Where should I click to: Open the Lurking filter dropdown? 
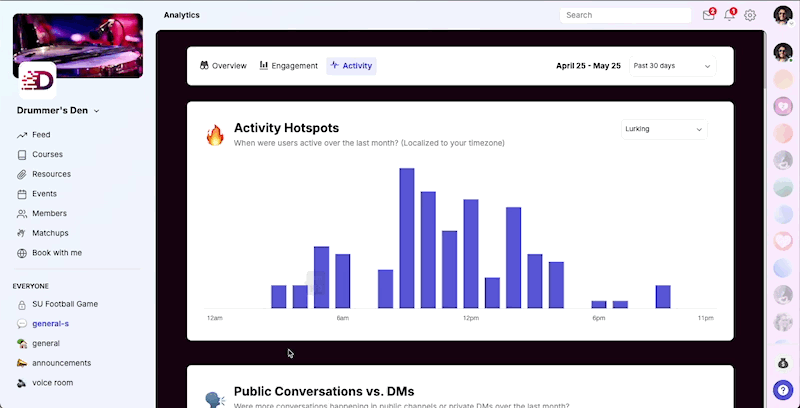[x=664, y=130]
